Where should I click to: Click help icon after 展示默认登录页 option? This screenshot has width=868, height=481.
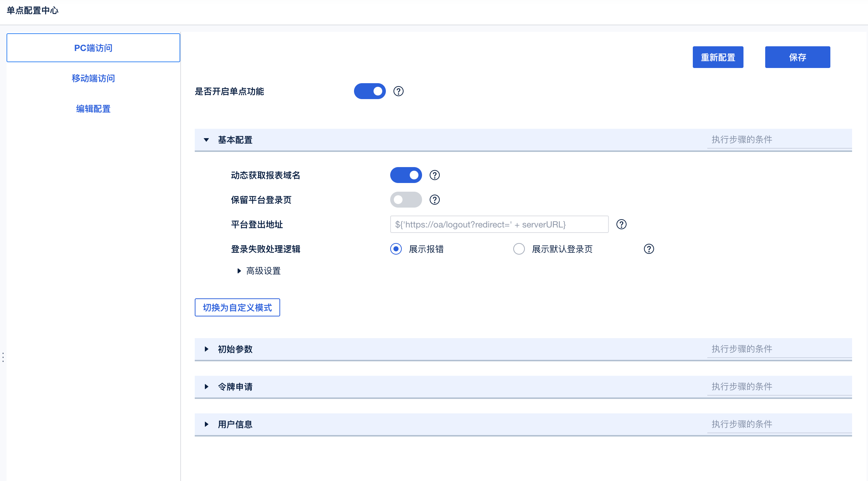[649, 249]
